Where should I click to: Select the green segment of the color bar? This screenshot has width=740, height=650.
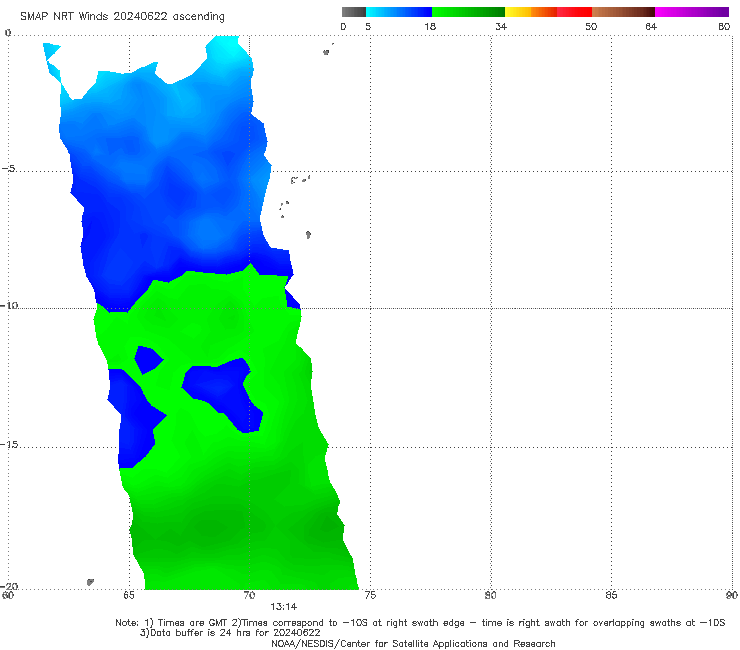pos(468,12)
